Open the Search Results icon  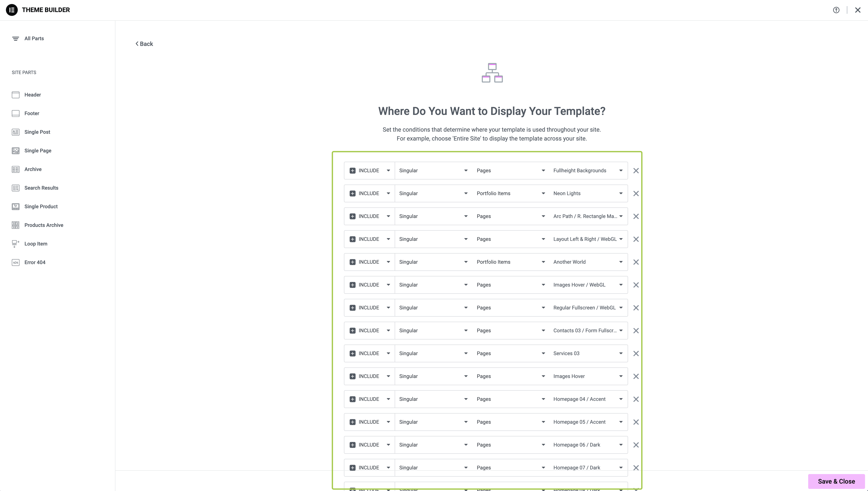15,188
